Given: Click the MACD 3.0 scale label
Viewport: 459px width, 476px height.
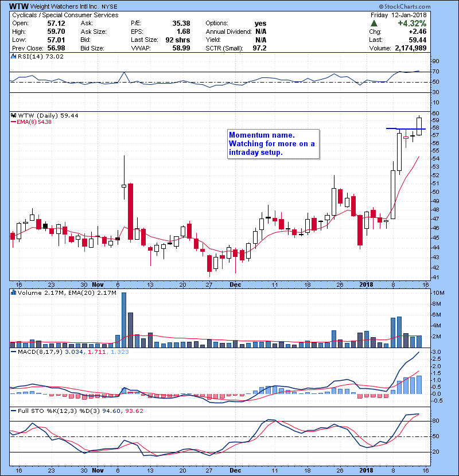Looking at the screenshot, I should point(437,352).
